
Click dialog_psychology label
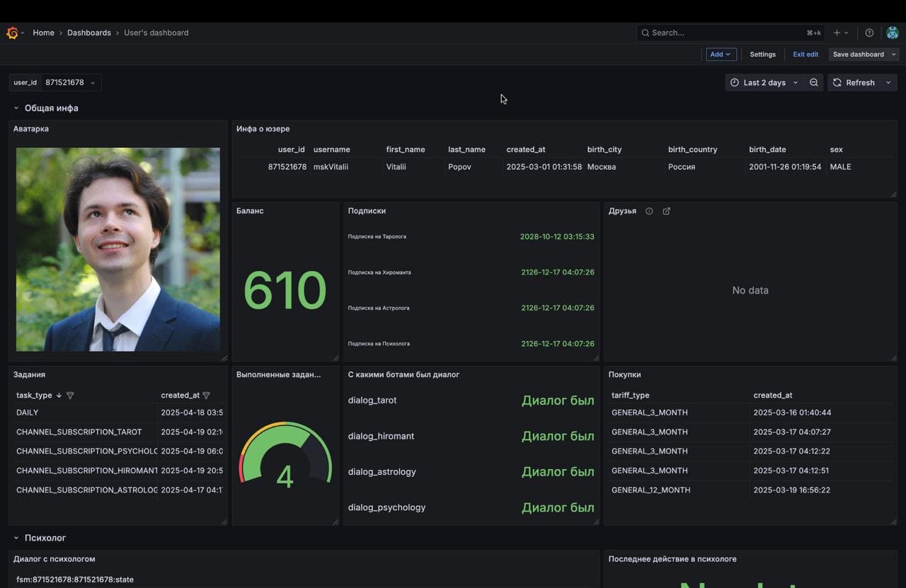[x=387, y=507]
